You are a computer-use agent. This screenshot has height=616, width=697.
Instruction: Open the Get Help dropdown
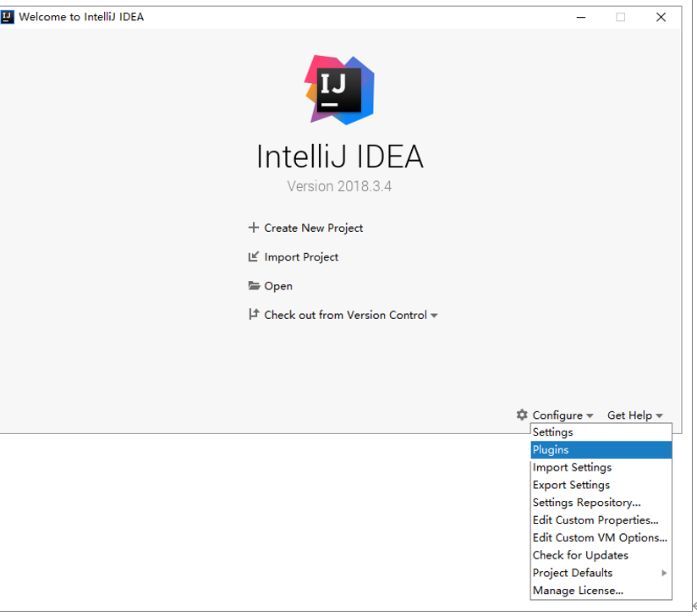634,415
